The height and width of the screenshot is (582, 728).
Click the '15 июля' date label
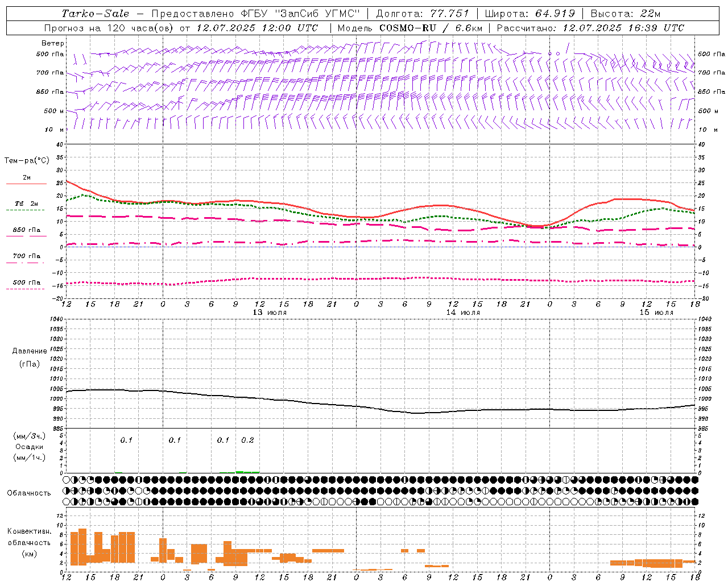(656, 313)
